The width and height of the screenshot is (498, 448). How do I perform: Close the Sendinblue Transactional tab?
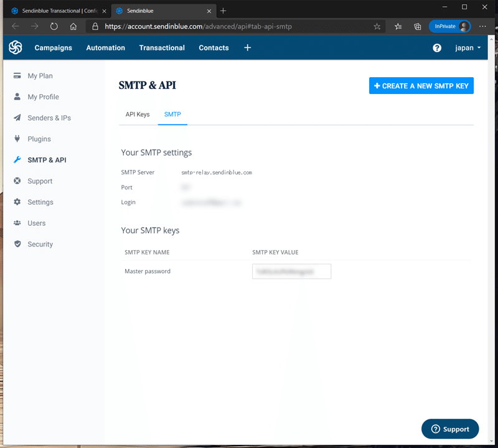(x=104, y=11)
